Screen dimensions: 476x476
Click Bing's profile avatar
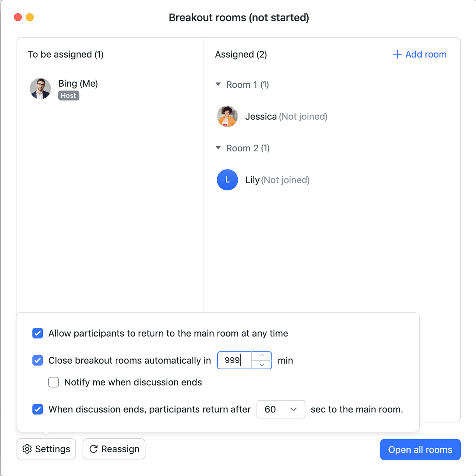click(x=40, y=89)
